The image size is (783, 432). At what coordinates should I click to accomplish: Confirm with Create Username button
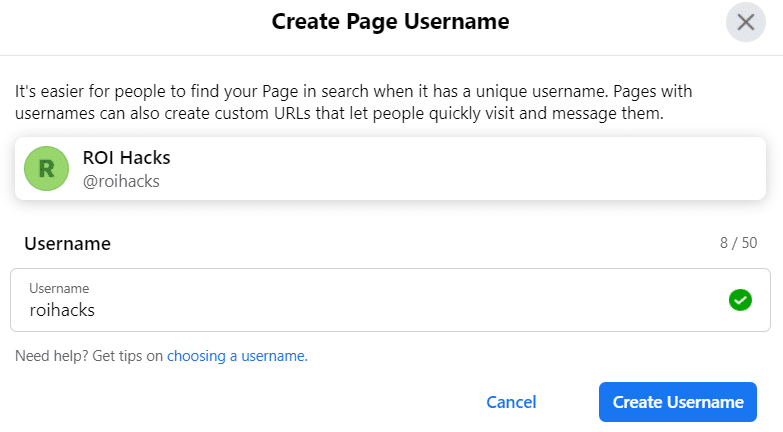[678, 402]
